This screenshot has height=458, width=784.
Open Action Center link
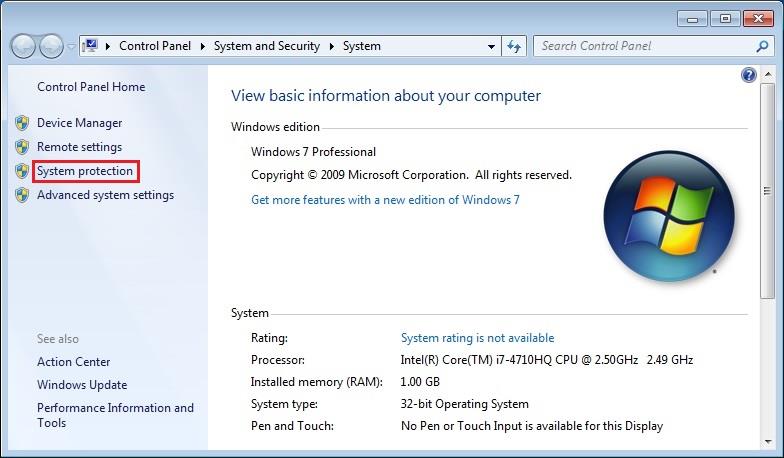click(74, 362)
